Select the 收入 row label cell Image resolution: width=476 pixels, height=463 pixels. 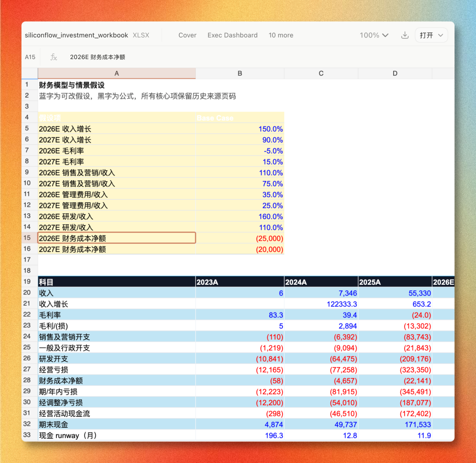click(x=116, y=293)
